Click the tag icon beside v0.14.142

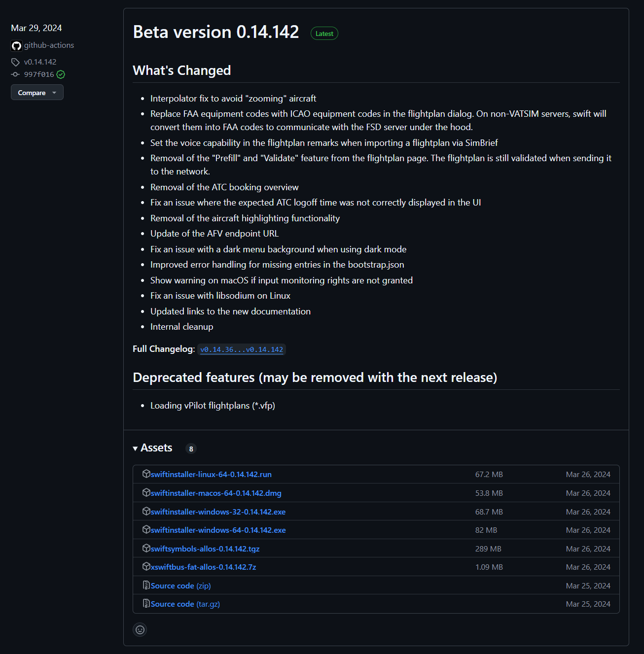15,62
